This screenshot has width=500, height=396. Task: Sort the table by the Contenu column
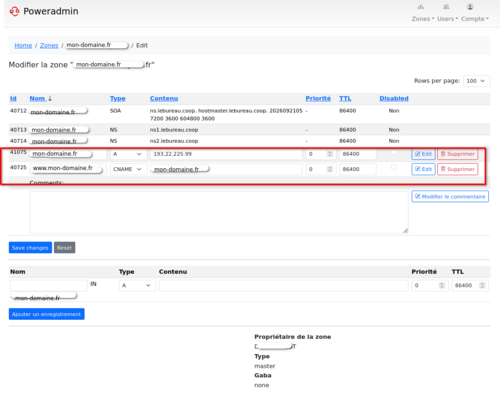164,99
